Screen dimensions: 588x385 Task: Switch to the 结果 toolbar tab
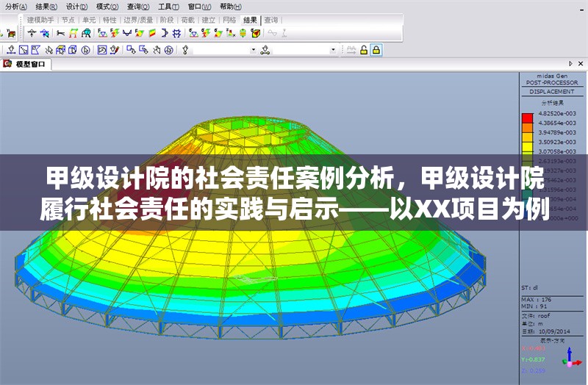[250, 20]
